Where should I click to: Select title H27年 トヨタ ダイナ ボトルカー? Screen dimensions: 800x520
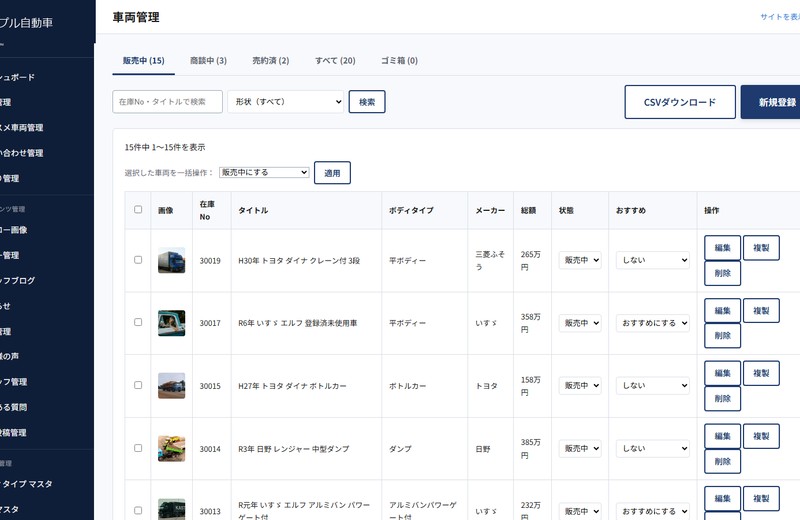[x=292, y=386]
